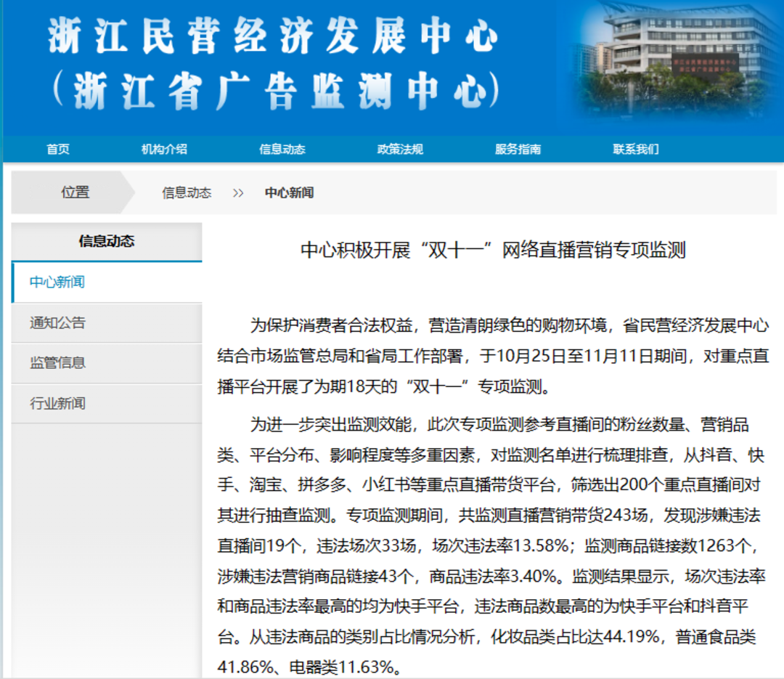Click the text line containing 场次违法率13.58%
This screenshot has width=784, height=679.
tap(489, 546)
